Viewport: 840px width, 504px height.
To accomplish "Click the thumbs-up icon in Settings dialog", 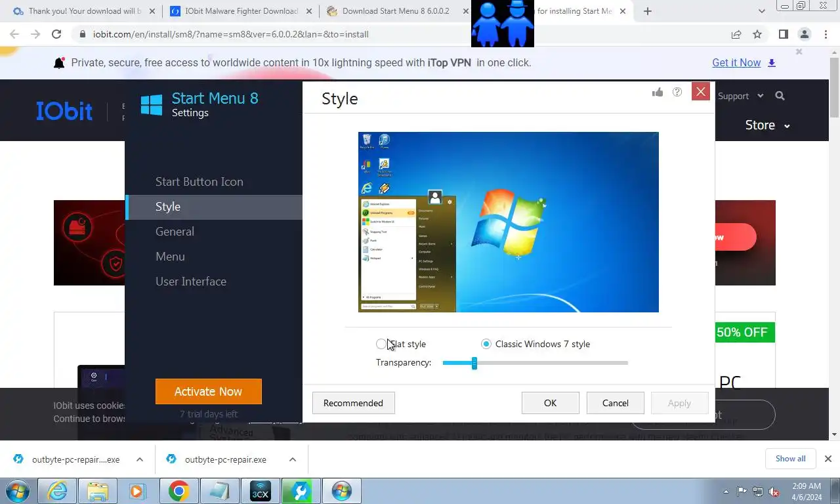I will [658, 92].
